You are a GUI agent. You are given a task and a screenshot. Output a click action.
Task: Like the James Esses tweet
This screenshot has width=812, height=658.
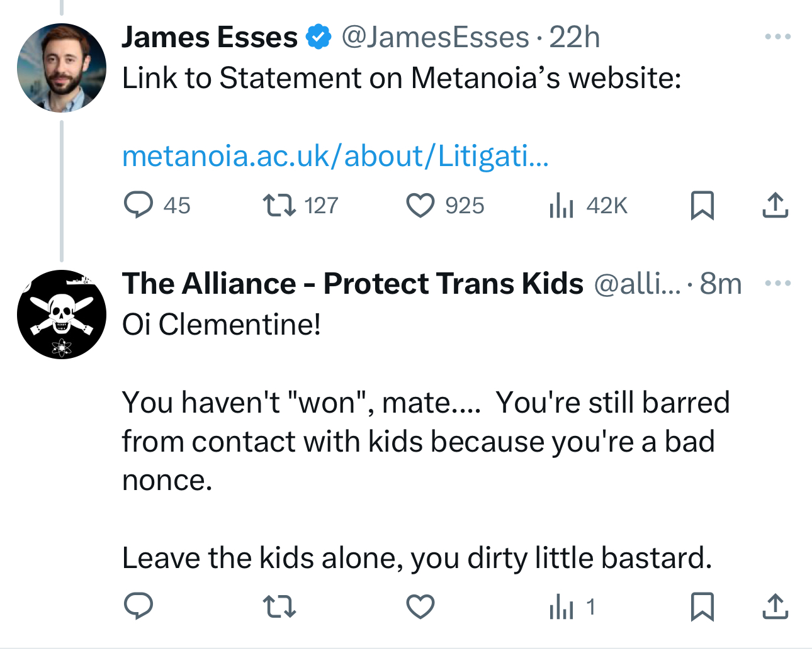[420, 205]
